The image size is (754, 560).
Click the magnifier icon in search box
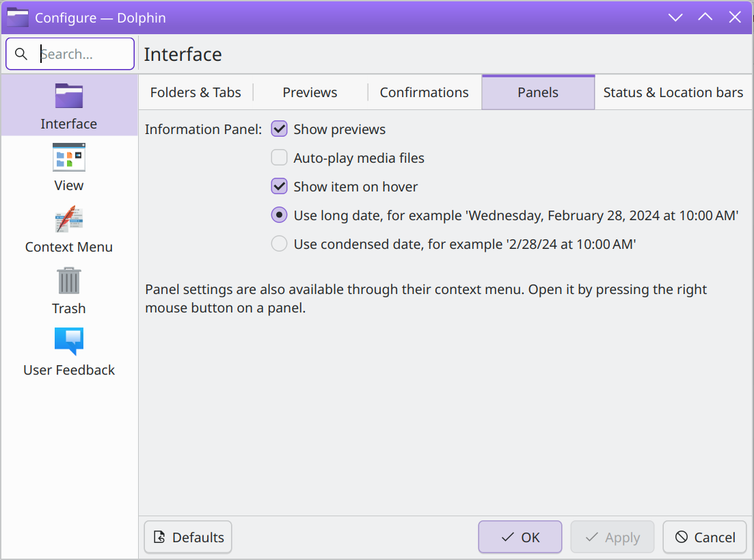tap(21, 54)
